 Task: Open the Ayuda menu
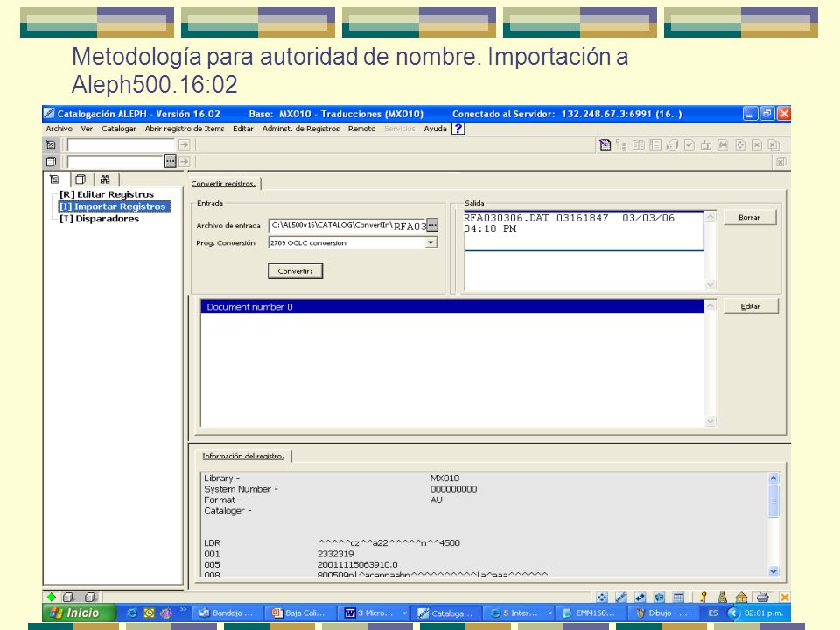[435, 129]
